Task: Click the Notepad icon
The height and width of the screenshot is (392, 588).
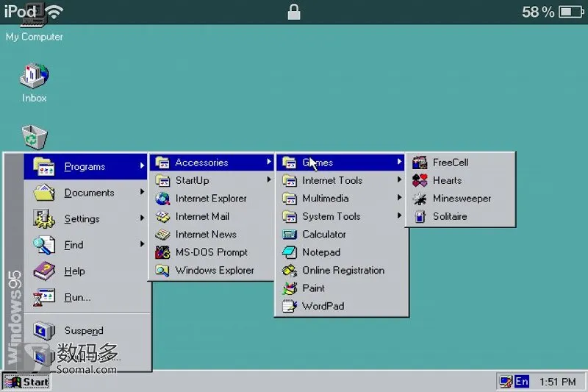Action: click(290, 252)
